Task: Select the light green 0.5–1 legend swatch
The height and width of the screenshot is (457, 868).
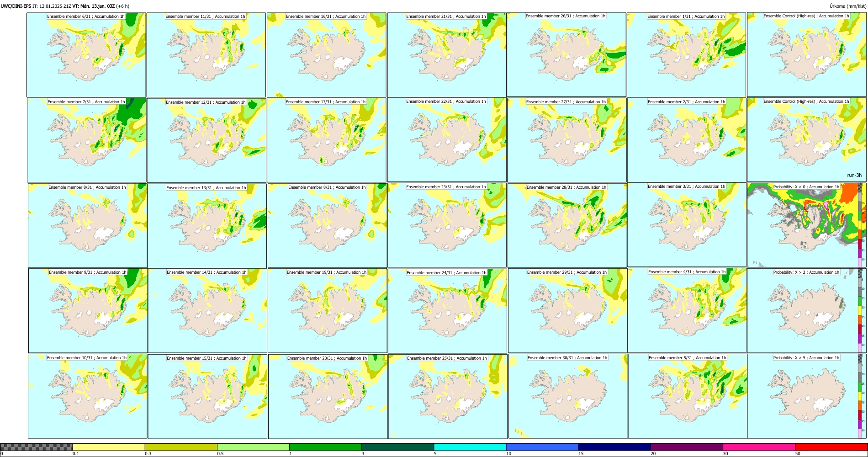Action: pyautogui.click(x=253, y=447)
